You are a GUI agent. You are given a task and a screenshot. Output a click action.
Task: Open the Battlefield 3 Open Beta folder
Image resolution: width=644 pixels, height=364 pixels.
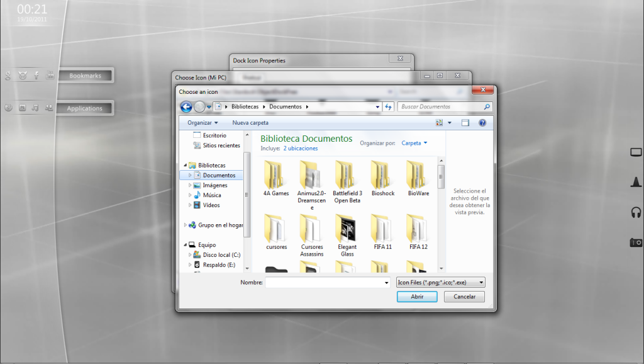(x=347, y=182)
